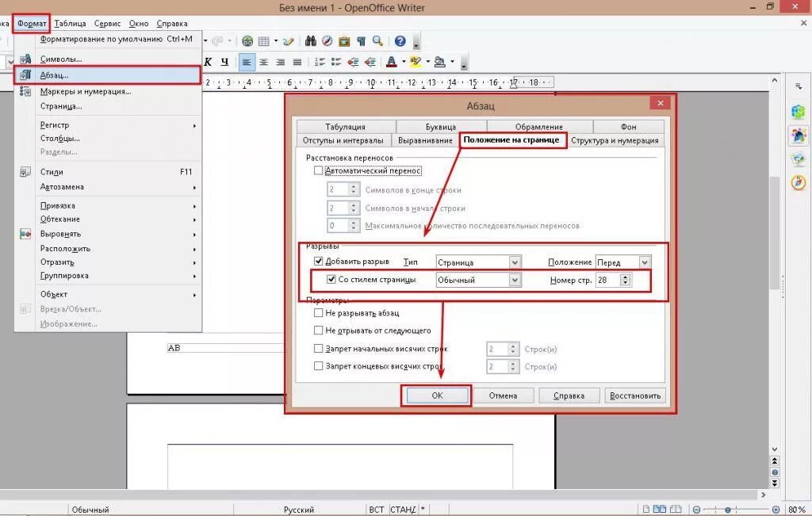Viewport: 812px width, 516px height.
Task: Open Find & Replace binoculars icon
Action: point(311,41)
